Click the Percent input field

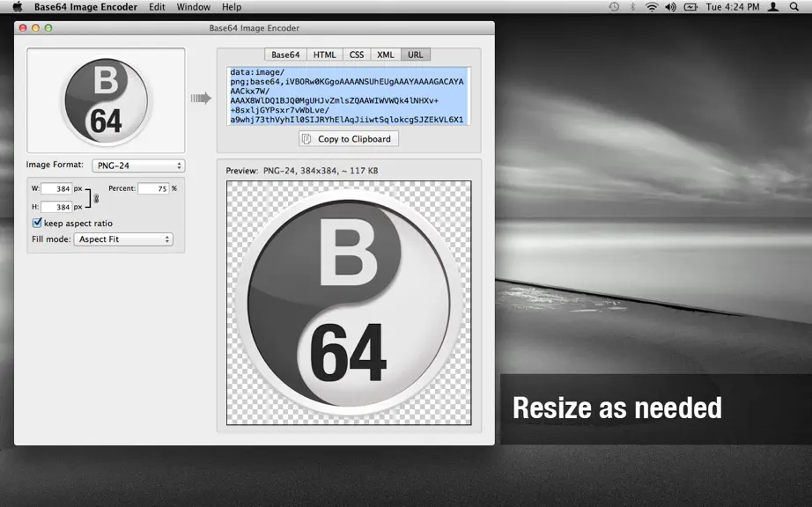click(153, 188)
